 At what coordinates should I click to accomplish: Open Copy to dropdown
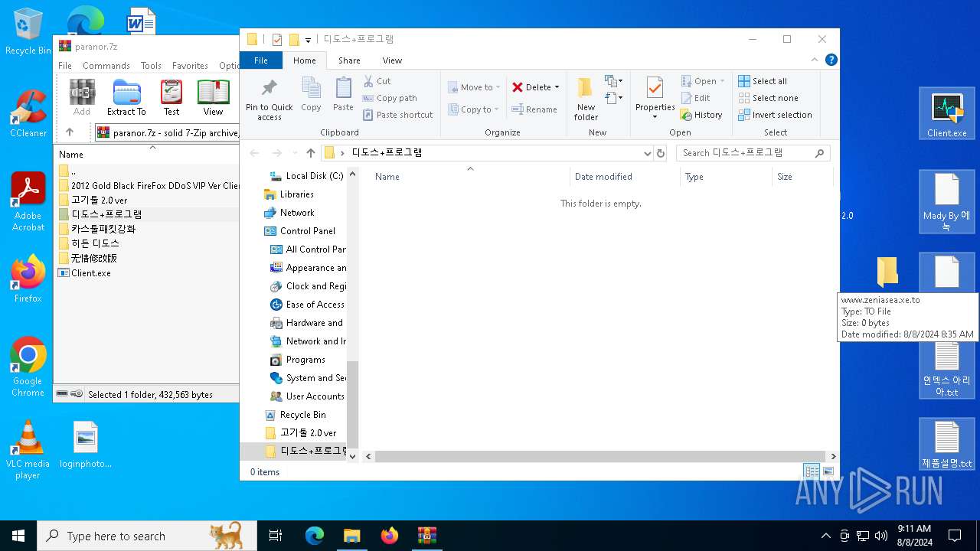[474, 109]
